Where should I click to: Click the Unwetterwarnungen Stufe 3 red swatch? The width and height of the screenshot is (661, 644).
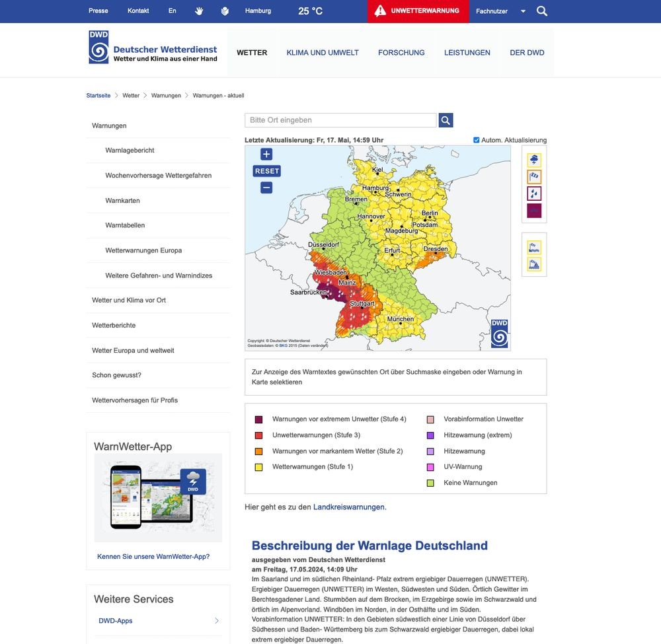pos(259,435)
